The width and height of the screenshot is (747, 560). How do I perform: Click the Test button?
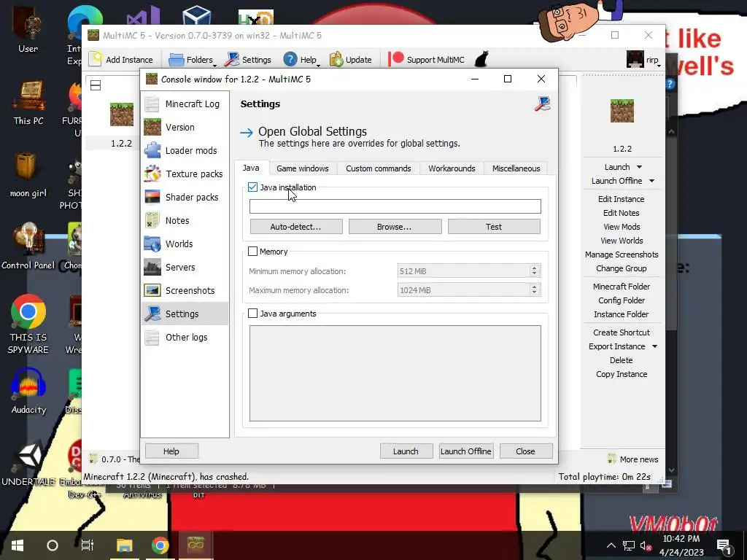click(x=494, y=227)
